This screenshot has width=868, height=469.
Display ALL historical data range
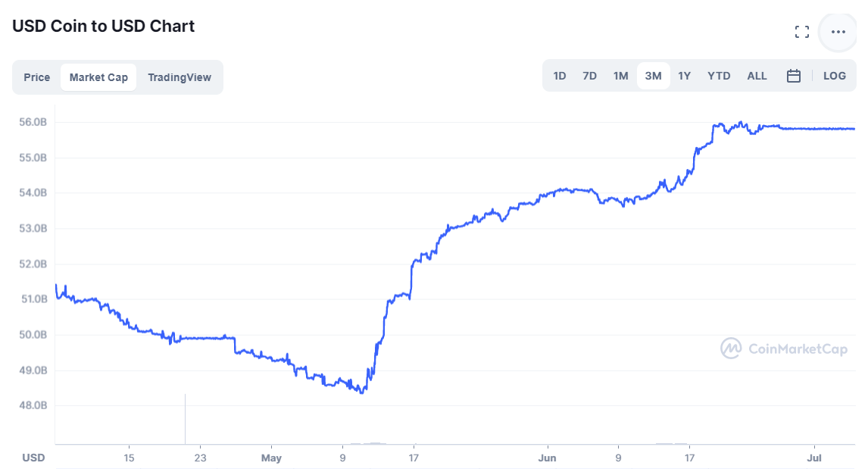pos(757,76)
